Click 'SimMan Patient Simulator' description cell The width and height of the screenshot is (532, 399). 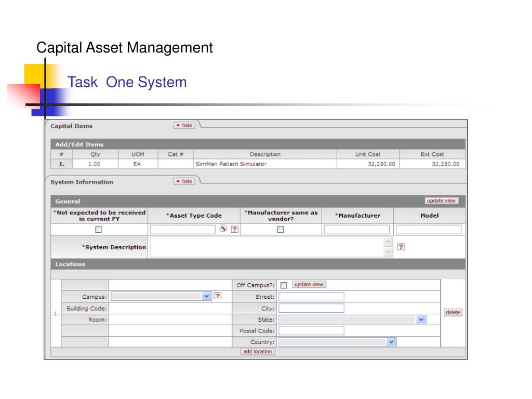(265, 164)
